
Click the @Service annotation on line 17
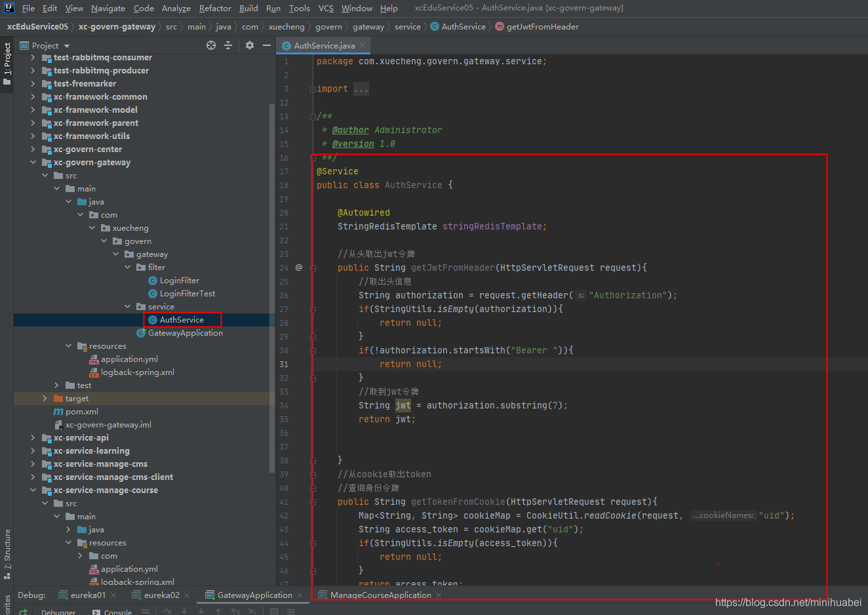tap(338, 172)
